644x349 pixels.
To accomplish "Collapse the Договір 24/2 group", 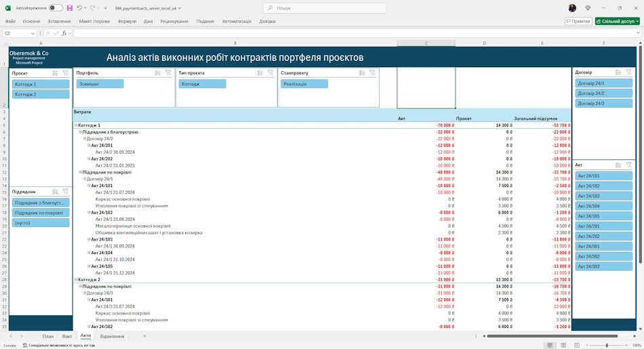I will point(85,139).
